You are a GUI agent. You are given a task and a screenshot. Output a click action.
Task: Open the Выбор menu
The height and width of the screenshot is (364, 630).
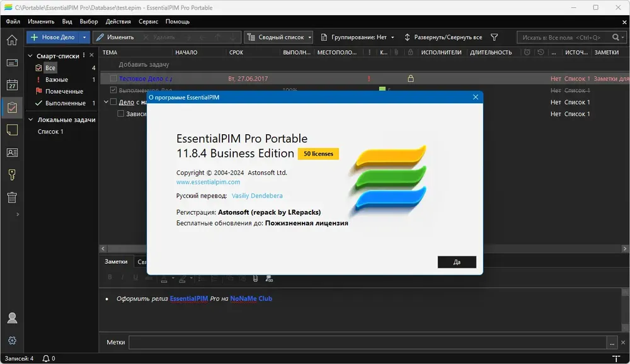point(89,21)
